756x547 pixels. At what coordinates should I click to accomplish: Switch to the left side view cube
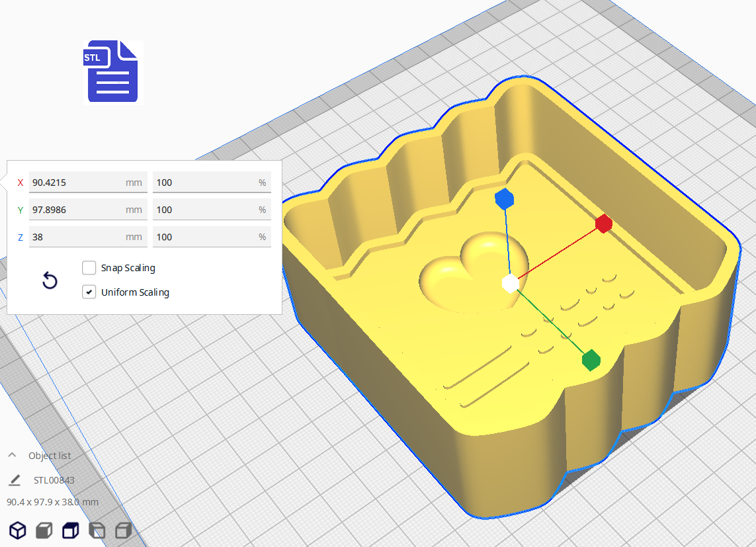[x=97, y=530]
